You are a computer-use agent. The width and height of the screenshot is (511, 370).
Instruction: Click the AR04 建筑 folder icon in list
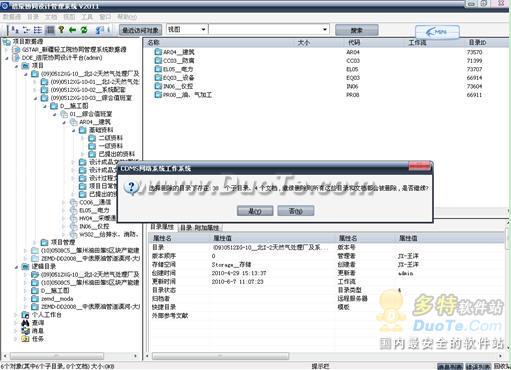click(158, 52)
